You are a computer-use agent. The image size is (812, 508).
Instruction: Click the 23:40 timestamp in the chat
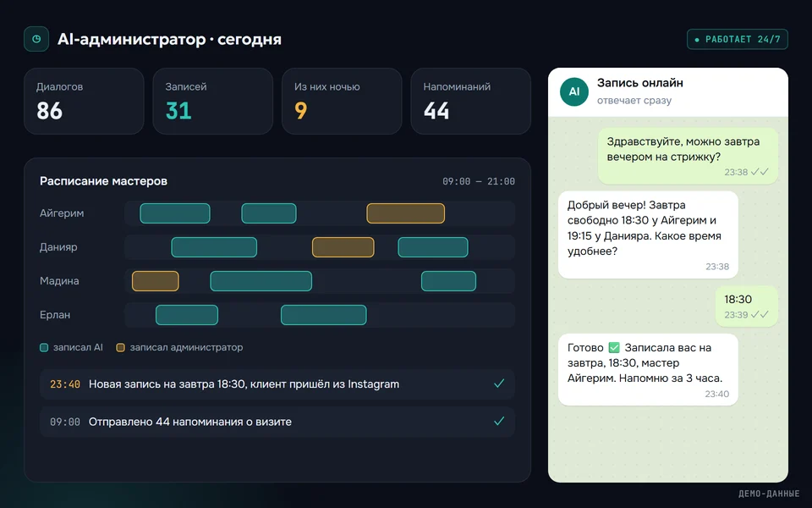(716, 394)
